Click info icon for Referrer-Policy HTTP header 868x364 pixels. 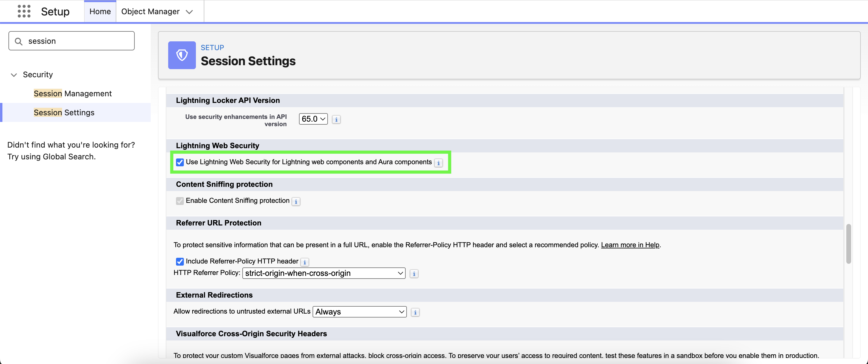[304, 262]
